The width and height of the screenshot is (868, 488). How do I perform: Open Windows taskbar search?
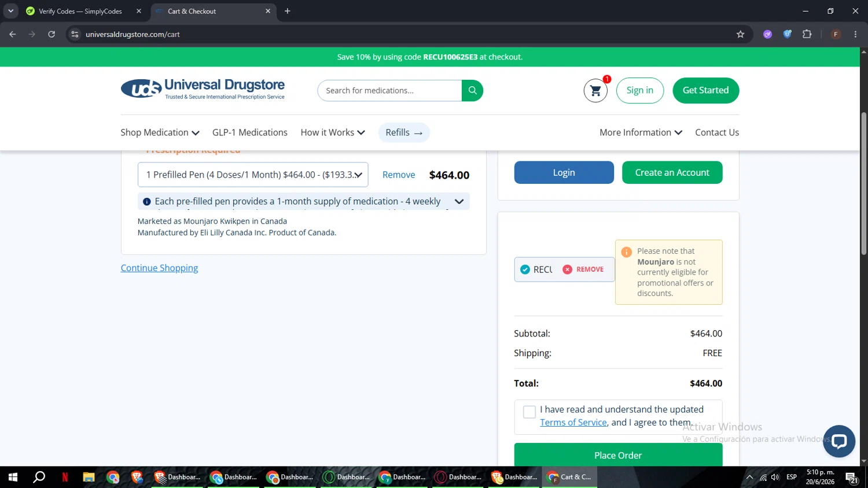coord(39,477)
